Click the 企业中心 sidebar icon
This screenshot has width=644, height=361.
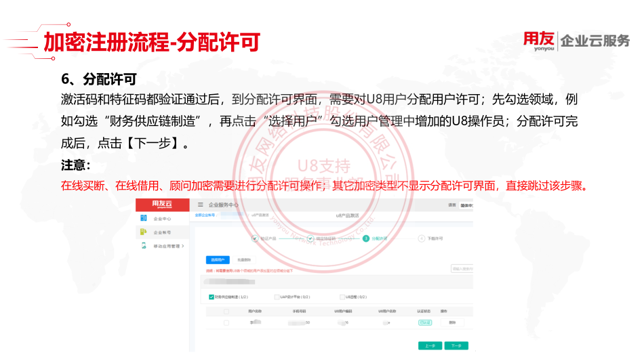[x=143, y=218]
